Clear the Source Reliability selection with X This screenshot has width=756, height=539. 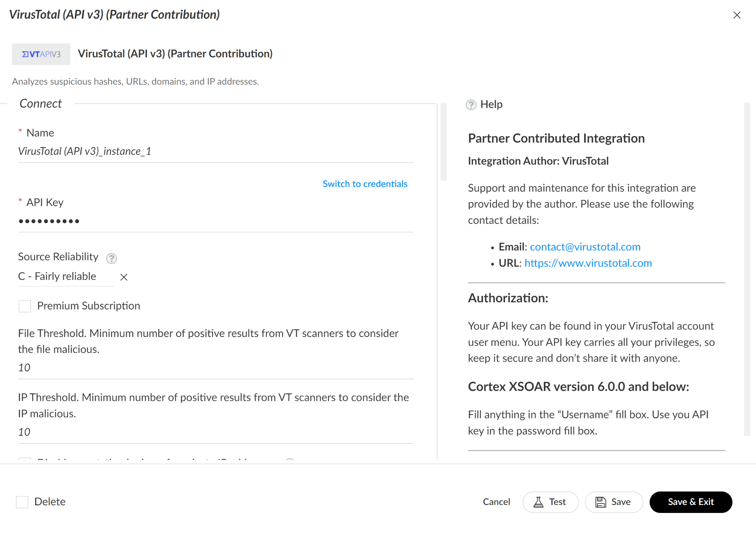(124, 277)
